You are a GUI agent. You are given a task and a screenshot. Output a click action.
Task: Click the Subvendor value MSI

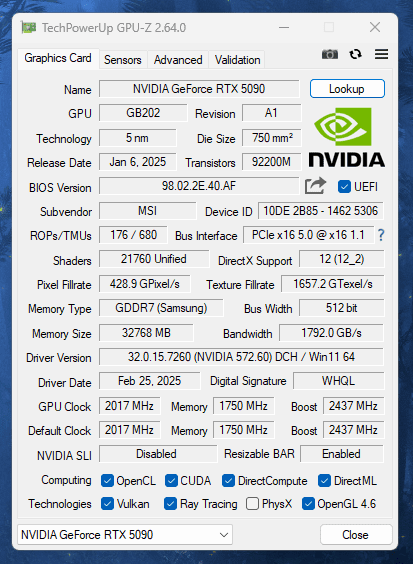pos(148,211)
